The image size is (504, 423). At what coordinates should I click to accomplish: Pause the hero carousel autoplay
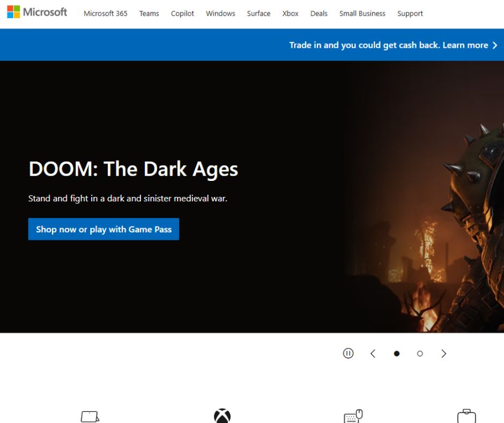pos(348,353)
